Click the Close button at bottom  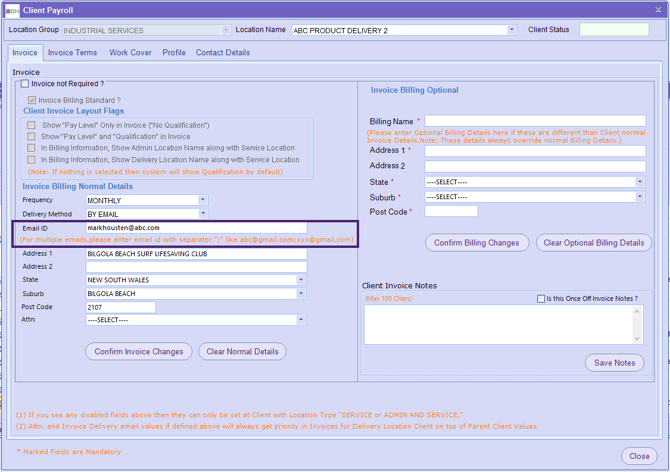point(639,456)
